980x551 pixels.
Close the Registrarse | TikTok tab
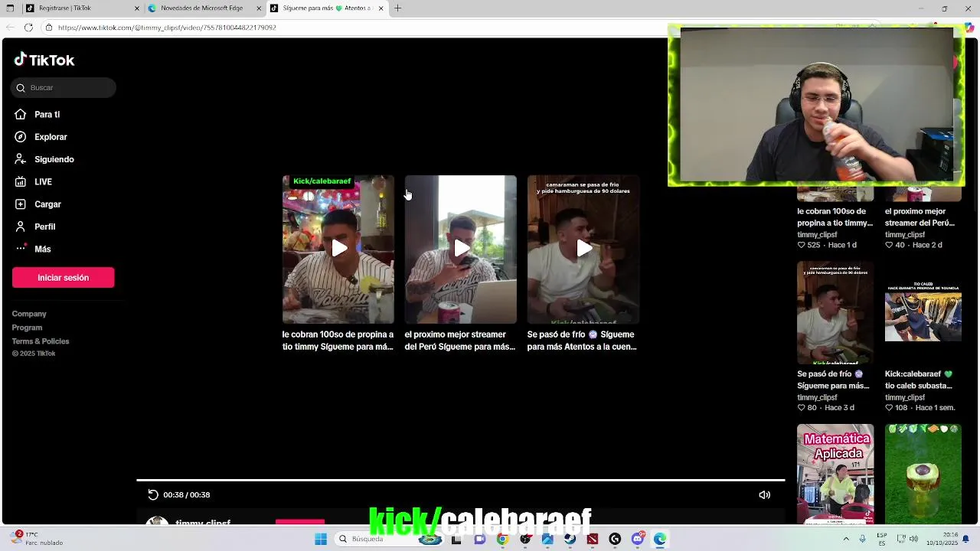[137, 8]
